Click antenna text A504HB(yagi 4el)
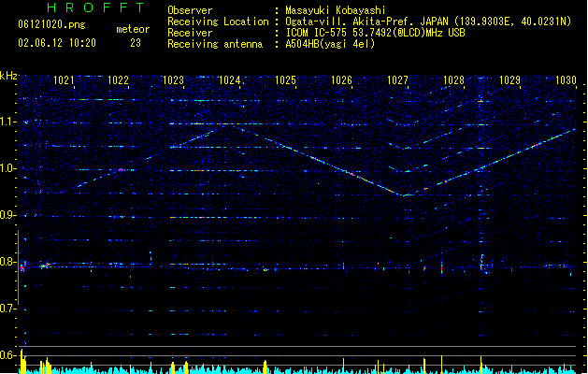588x374 pixels. tap(330, 44)
